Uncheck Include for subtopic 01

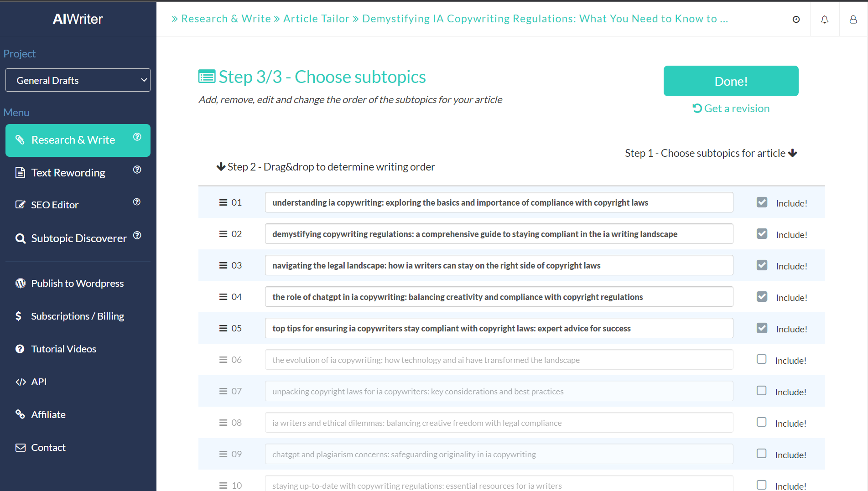[x=762, y=202]
